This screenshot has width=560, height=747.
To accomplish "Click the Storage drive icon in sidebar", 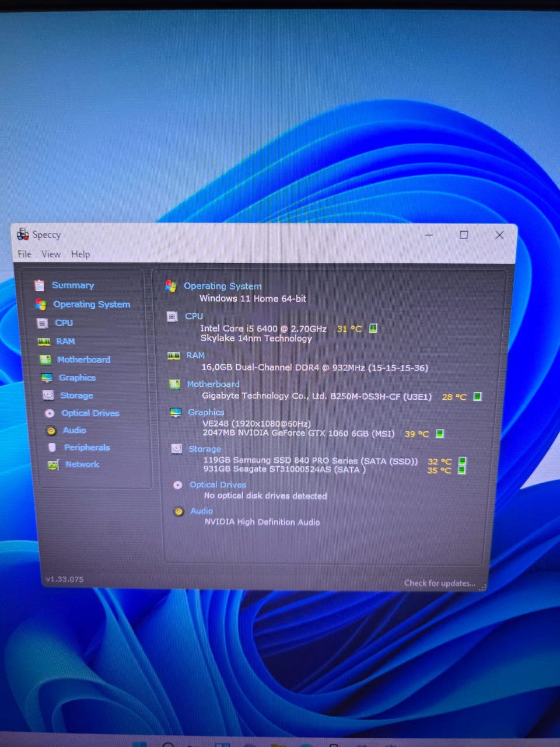I will tap(48, 395).
